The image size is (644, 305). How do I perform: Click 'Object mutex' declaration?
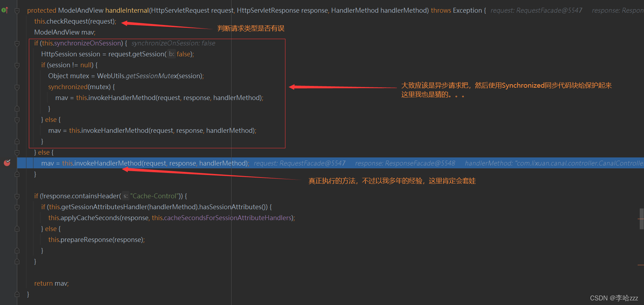coord(69,76)
